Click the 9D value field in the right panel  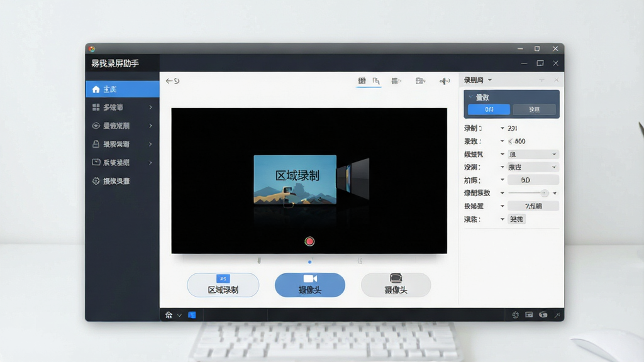click(533, 180)
